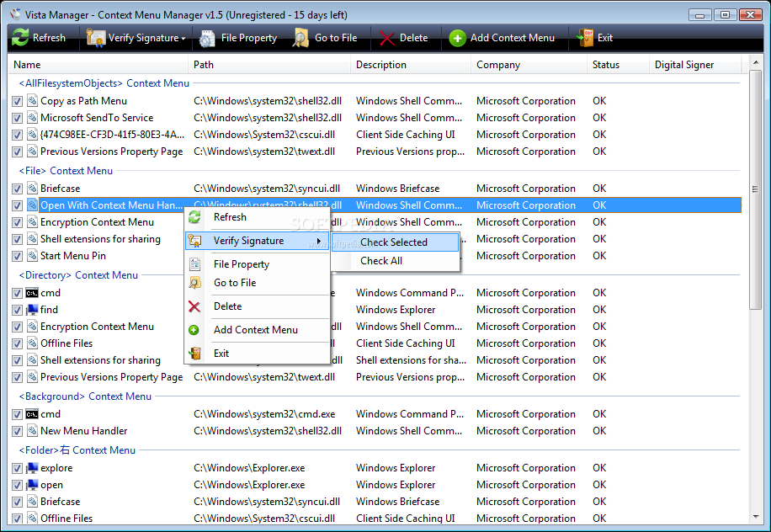Click the Refresh toolbar icon
The image size is (771, 532).
pyautogui.click(x=20, y=37)
